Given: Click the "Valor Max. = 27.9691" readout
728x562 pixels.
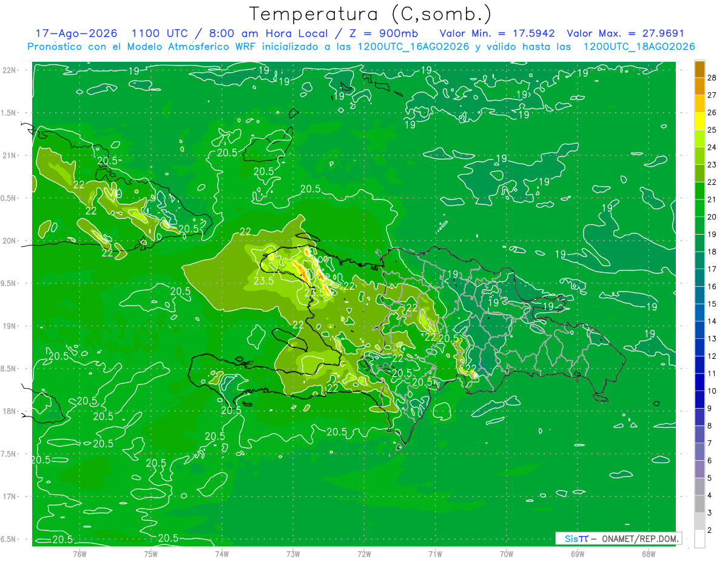Looking at the screenshot, I should (625, 33).
